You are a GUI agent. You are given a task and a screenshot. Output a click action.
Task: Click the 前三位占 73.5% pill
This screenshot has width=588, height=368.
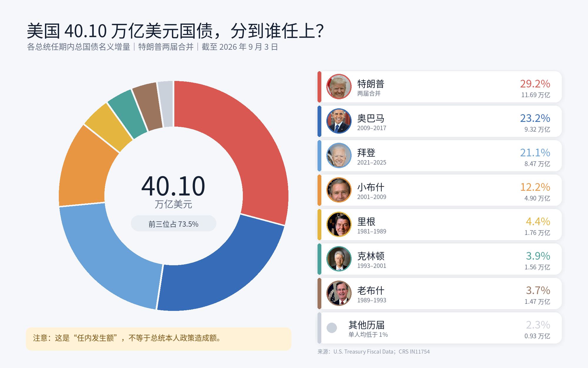[173, 223]
